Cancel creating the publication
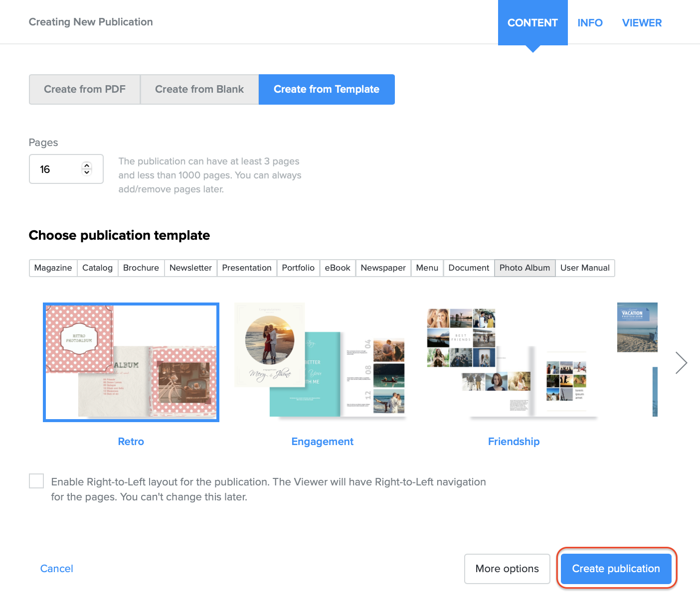The height and width of the screenshot is (613, 700). click(56, 569)
